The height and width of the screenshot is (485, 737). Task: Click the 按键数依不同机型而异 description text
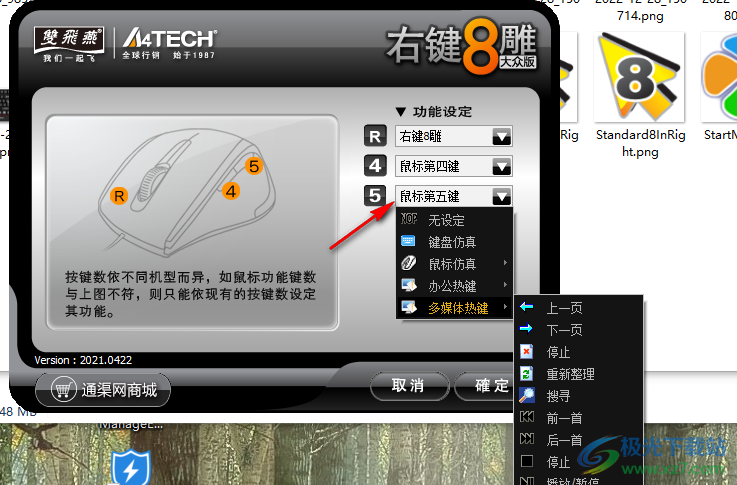point(190,294)
